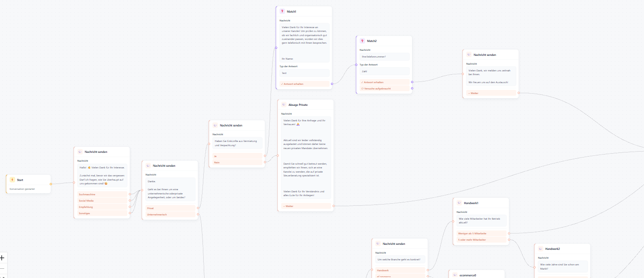Click '5 oder mehr Mitarbeiter' connector dot

[x=509, y=240]
